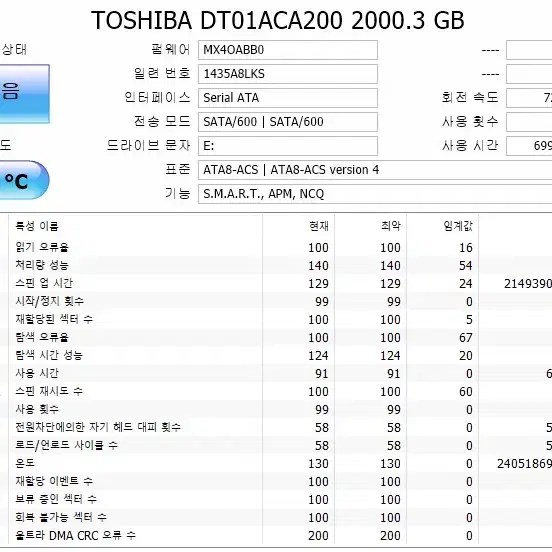Click raw value 24051869 in 온도 row
Viewport: 552px width, 552px height.
(x=525, y=464)
